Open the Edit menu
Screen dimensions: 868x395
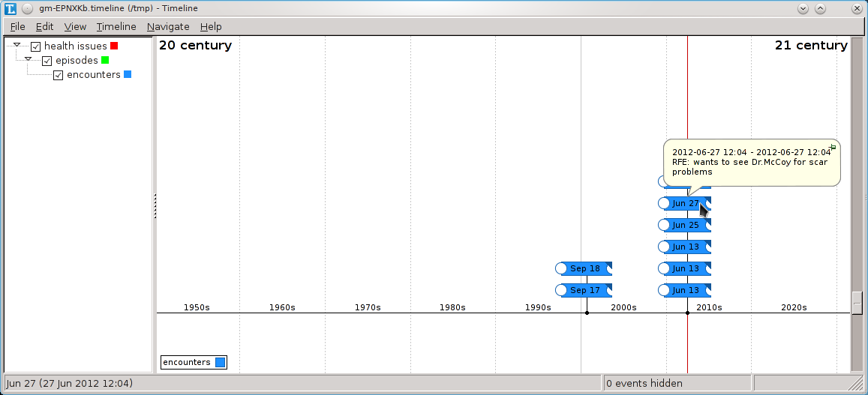44,26
